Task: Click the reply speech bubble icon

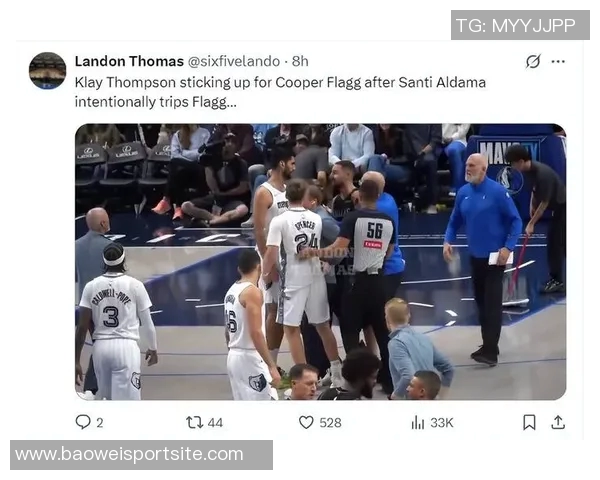Action: click(83, 422)
